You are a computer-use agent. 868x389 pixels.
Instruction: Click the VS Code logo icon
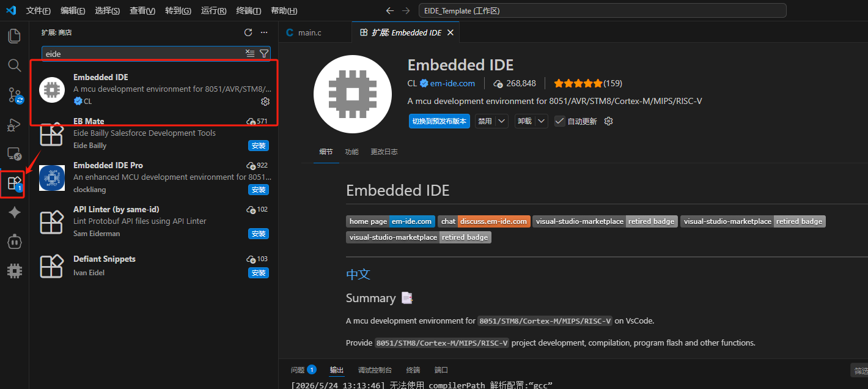coord(10,10)
